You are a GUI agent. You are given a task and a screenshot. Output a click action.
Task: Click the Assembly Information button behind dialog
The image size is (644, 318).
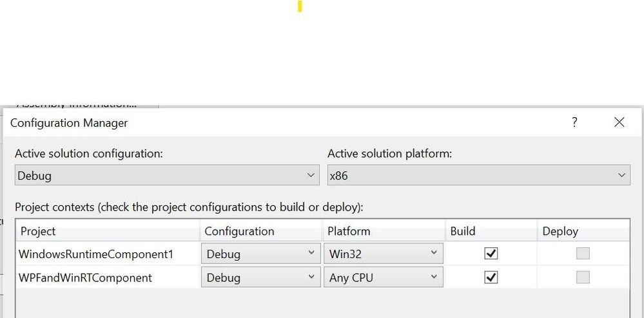(81, 105)
